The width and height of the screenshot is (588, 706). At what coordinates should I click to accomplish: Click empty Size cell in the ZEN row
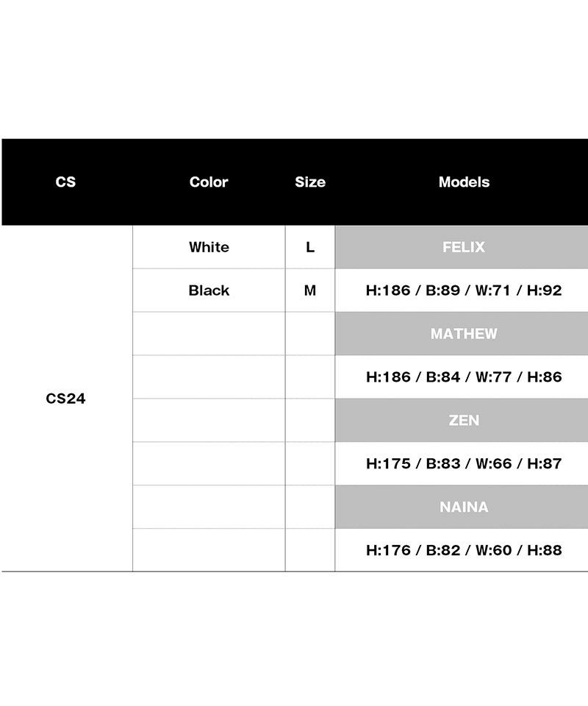point(310,421)
